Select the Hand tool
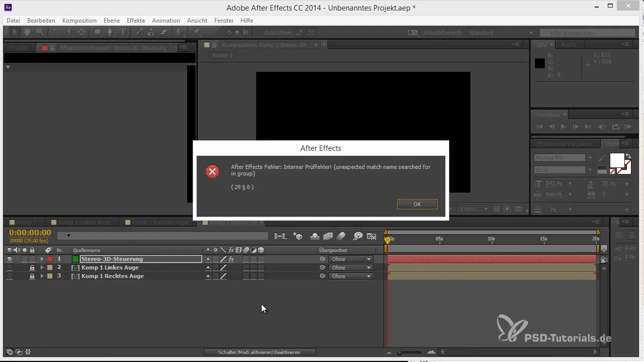Viewport: 644px width, 362px height. click(27, 32)
